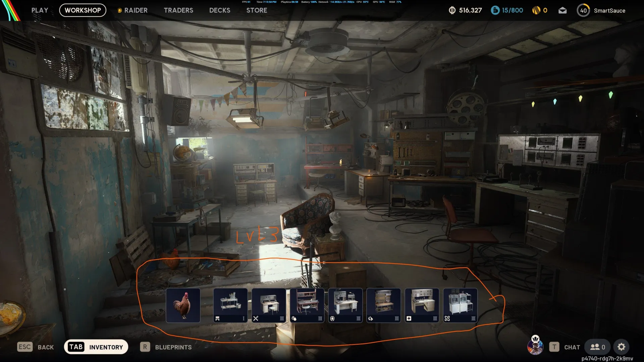Open the STORE tab
644x362 pixels.
[257, 10]
